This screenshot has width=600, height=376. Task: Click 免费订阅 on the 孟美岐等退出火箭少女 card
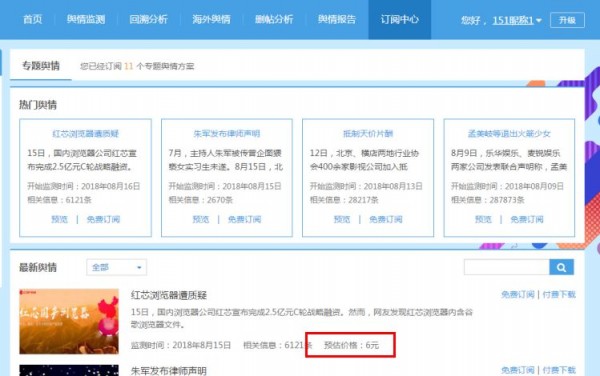pyautogui.click(x=527, y=219)
